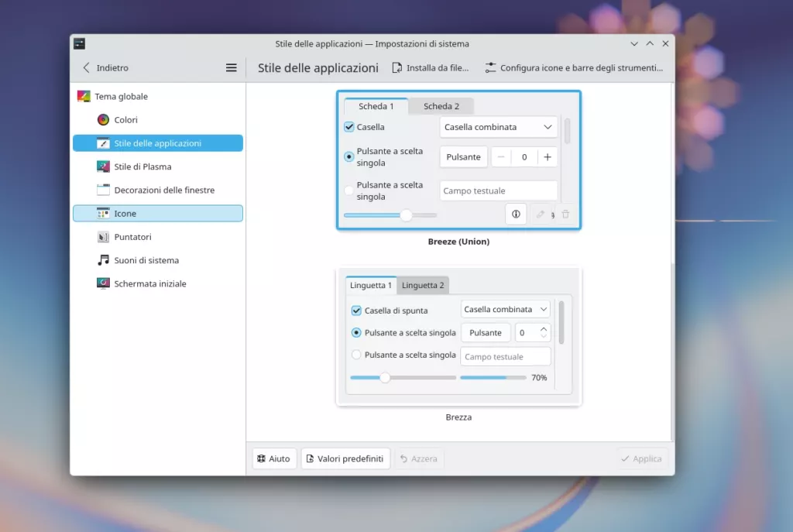Go back with the Indietro arrow
The width and height of the screenshot is (793, 532).
(x=87, y=68)
